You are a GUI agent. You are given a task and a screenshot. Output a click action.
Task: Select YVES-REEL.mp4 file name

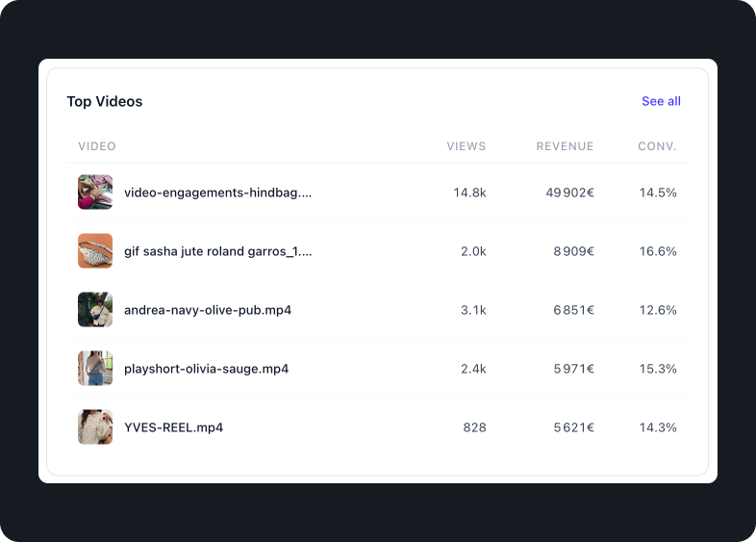(x=173, y=427)
